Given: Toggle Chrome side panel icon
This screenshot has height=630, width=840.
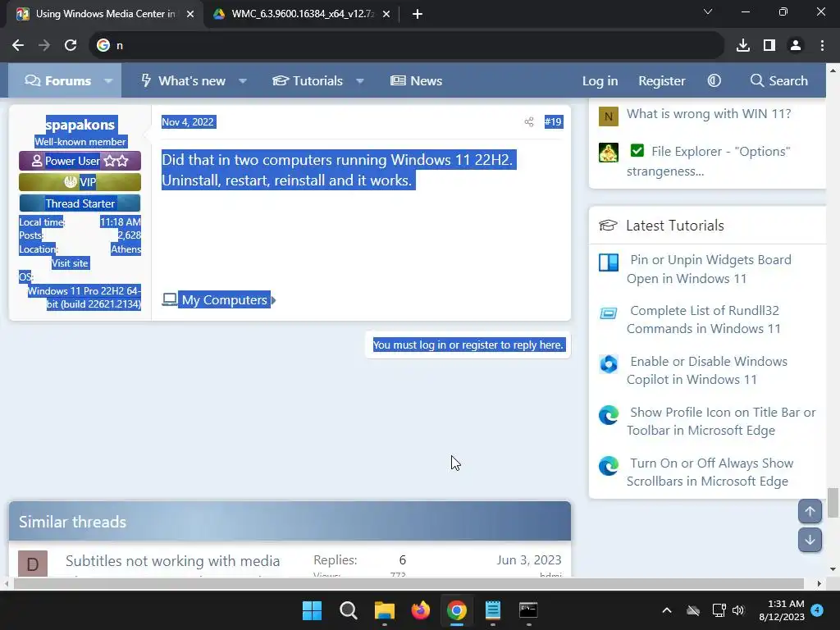Looking at the screenshot, I should [x=769, y=46].
